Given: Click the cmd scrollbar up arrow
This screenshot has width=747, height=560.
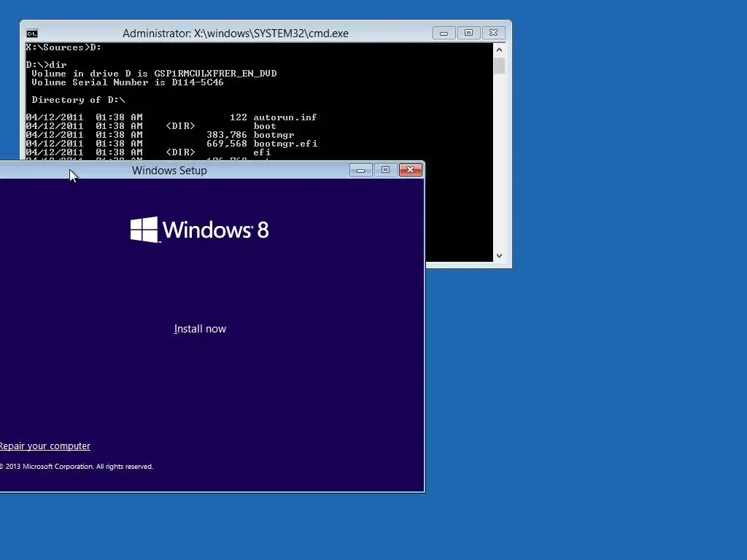Looking at the screenshot, I should [x=499, y=50].
